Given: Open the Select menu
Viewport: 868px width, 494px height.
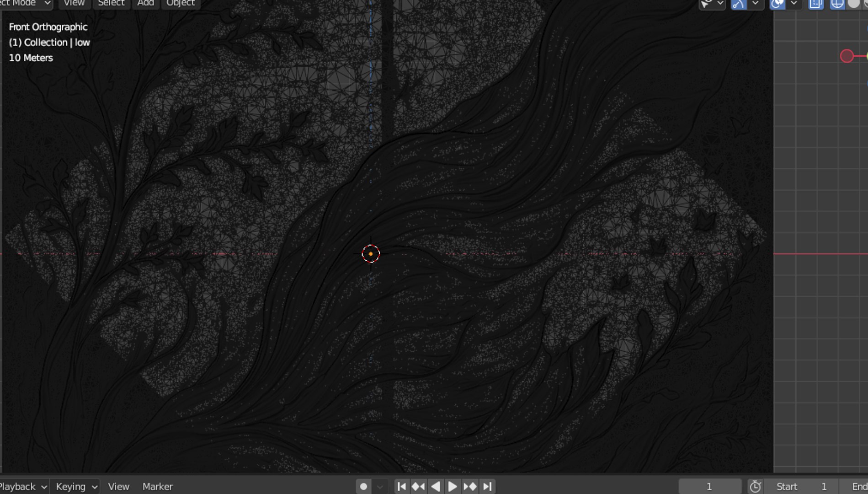Looking at the screenshot, I should [111, 3].
